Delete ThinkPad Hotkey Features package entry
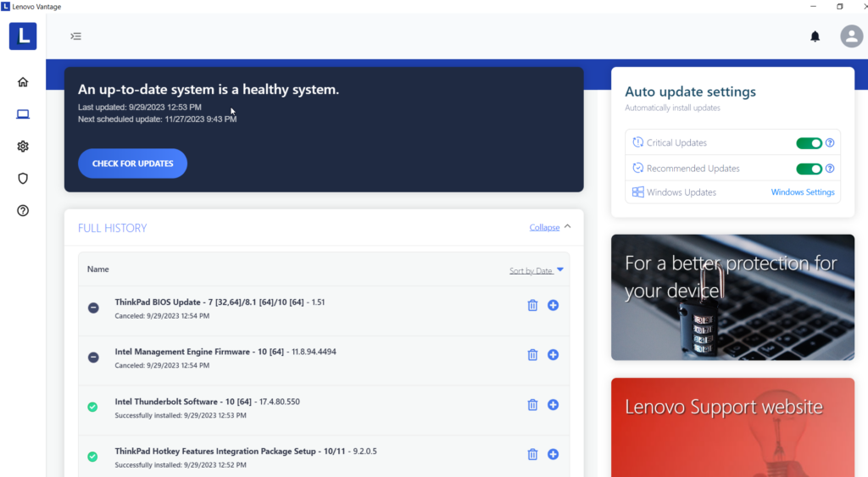This screenshot has height=477, width=868. [x=532, y=454]
